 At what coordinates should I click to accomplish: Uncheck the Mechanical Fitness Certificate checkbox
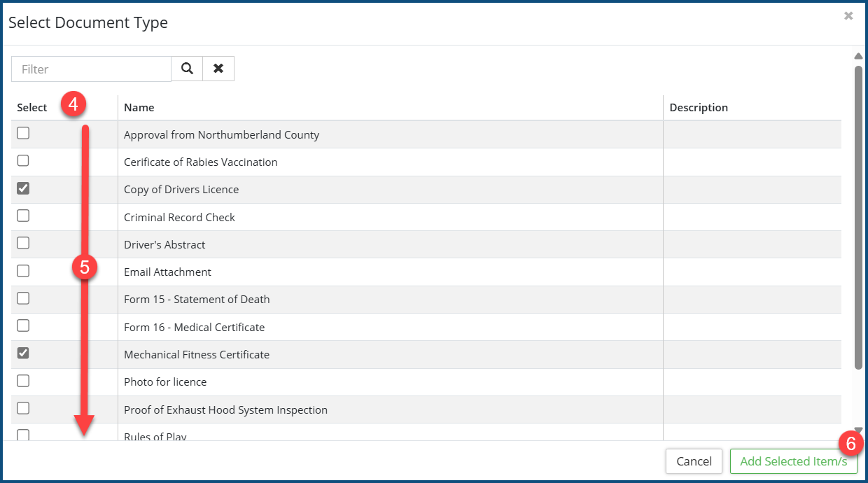23,353
